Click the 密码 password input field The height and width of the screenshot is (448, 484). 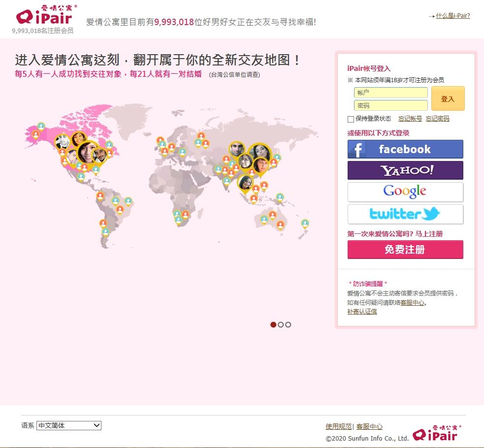point(391,105)
